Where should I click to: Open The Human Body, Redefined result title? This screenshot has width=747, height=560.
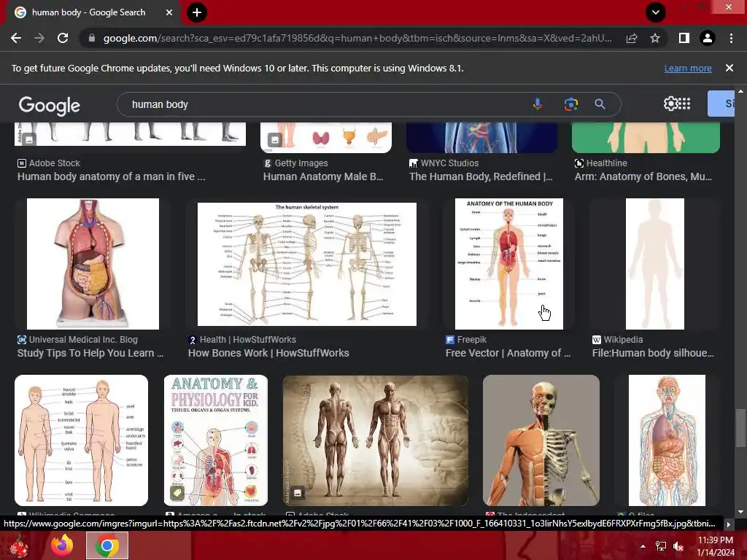(481, 176)
